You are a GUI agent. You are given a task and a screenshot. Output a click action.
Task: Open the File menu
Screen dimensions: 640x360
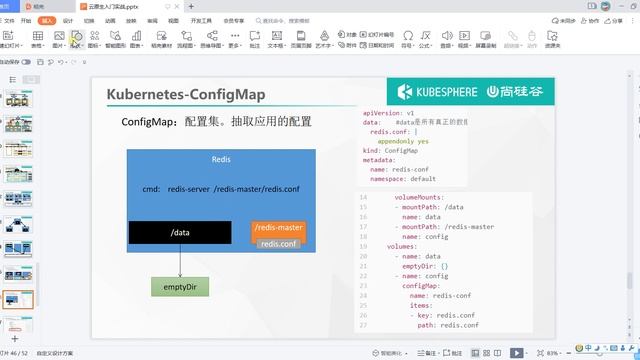point(8,20)
